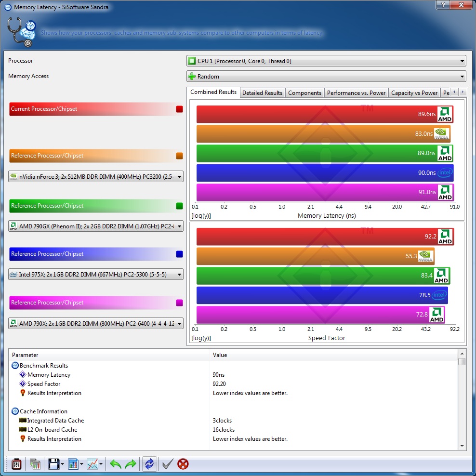This screenshot has width=476, height=476.
Task: Click the 16clocks cache value
Action: click(x=224, y=430)
